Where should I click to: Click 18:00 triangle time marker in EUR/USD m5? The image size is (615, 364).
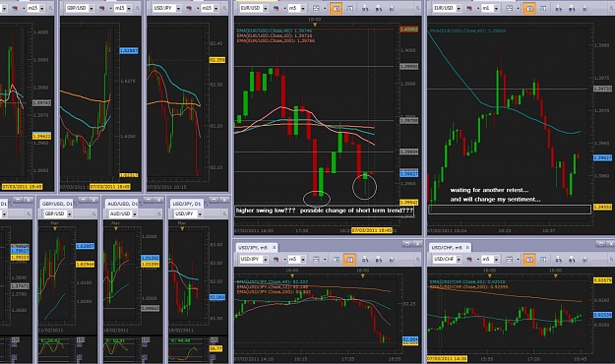point(315,25)
